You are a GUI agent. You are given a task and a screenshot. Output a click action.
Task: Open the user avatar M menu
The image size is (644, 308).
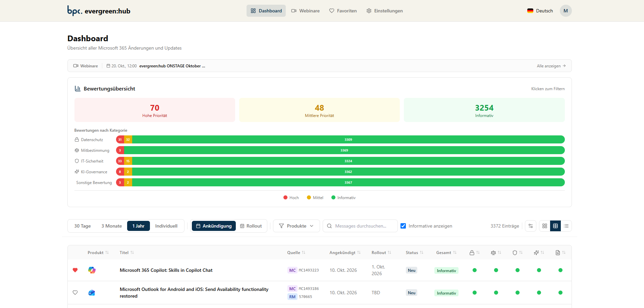point(566,11)
